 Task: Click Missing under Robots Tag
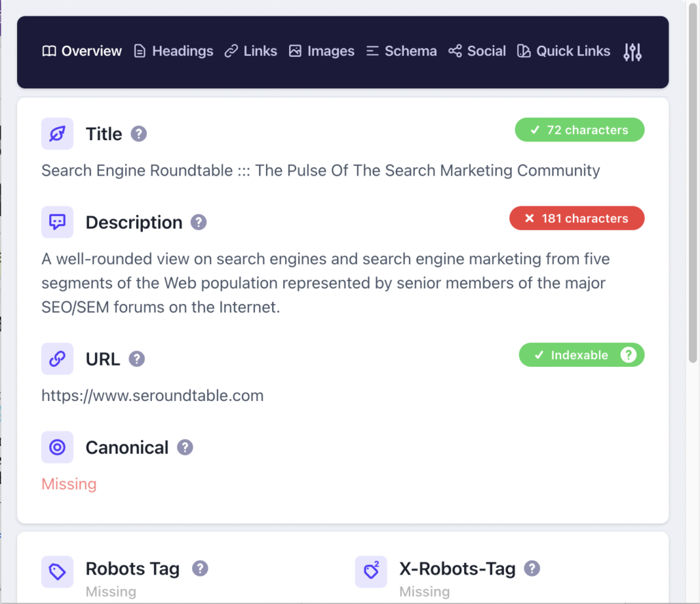(x=111, y=592)
